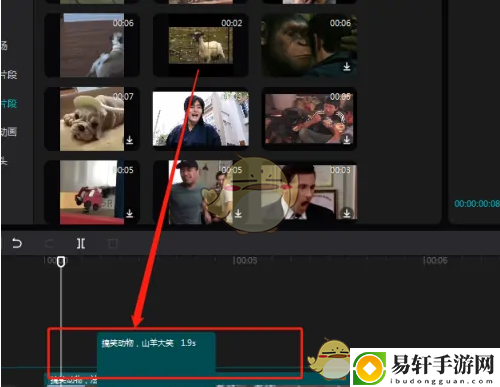Download the laughing man green shirt clip
Screen dimensions: 500x387
click(x=238, y=213)
